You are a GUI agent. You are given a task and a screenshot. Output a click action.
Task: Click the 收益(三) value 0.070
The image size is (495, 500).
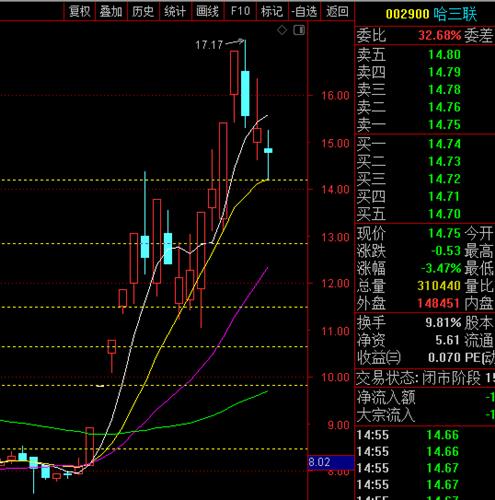pyautogui.click(x=444, y=358)
